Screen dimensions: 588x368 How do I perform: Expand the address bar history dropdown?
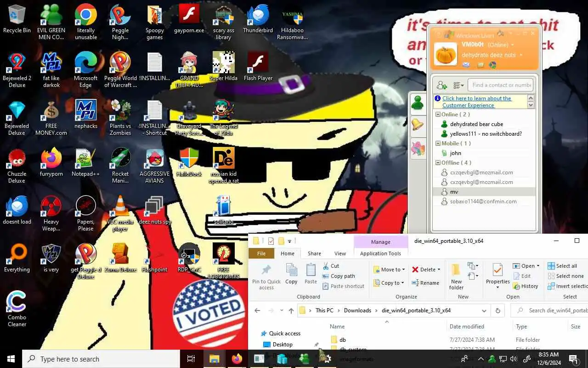pos(484,310)
